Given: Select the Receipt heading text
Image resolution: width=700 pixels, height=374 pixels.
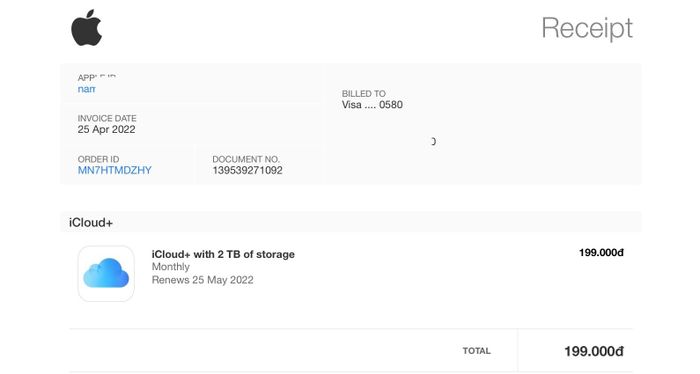Looking at the screenshot, I should [x=587, y=28].
